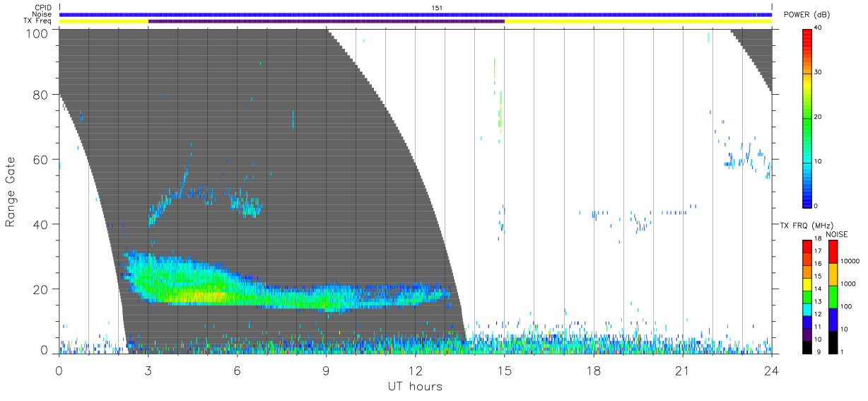
Task: Select the green swatch of NOISE legend
Action: point(833,297)
